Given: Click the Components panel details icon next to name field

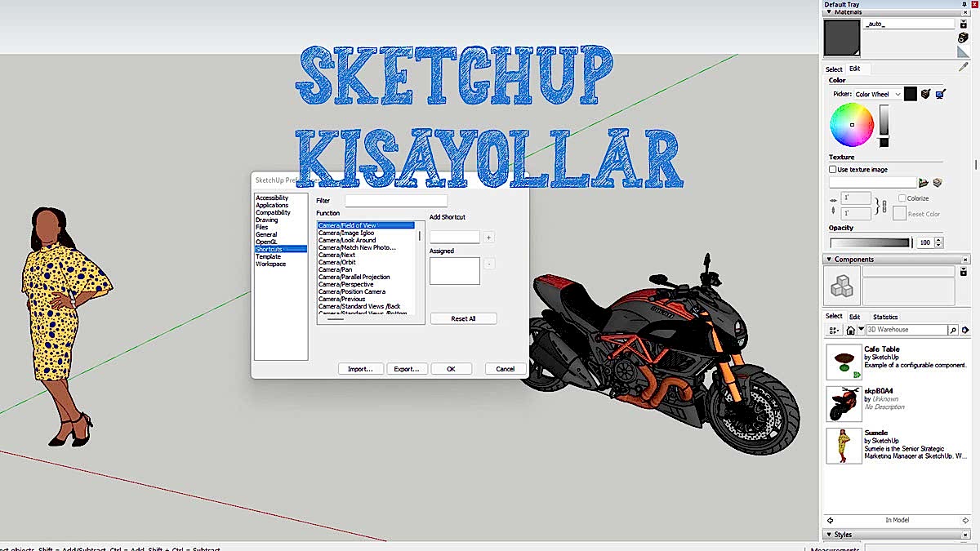Looking at the screenshot, I should tap(964, 271).
